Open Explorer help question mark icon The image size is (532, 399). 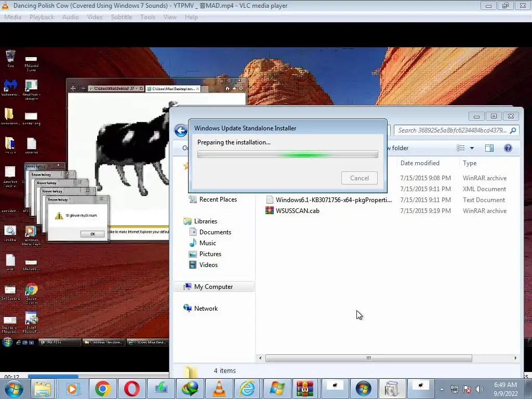(508, 148)
